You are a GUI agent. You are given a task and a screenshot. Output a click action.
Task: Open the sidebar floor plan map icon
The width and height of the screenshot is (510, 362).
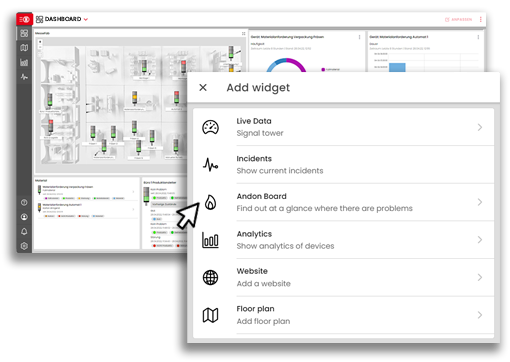pyautogui.click(x=24, y=48)
